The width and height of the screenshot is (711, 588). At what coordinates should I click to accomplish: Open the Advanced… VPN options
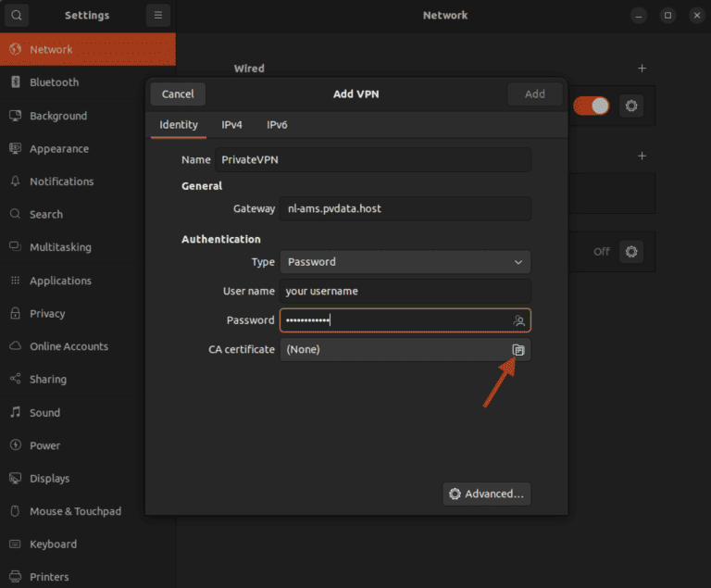(x=487, y=494)
